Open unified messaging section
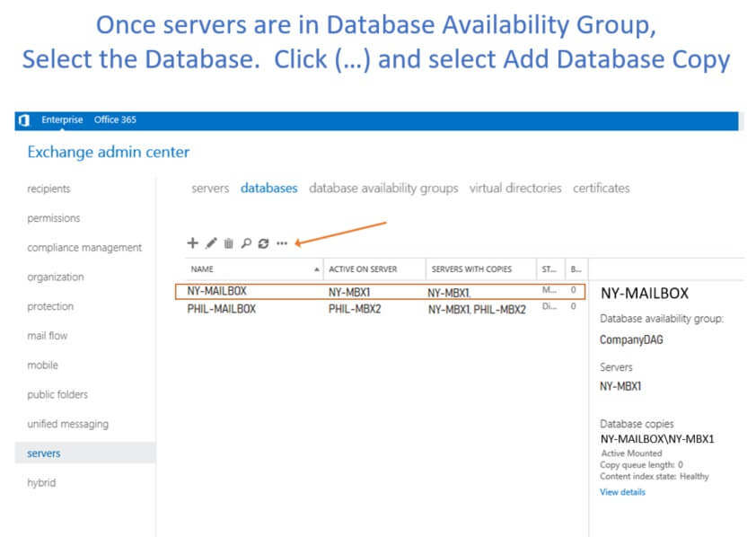 coord(67,424)
